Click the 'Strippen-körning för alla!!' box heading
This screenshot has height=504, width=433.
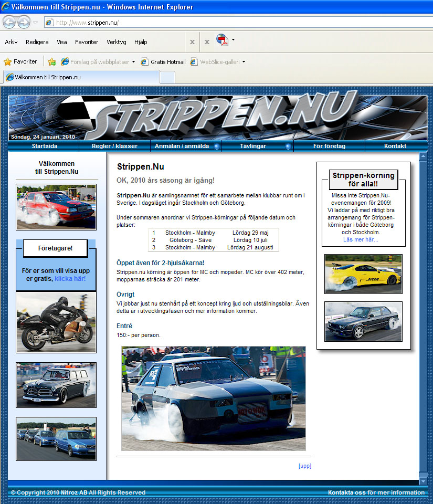(363, 180)
